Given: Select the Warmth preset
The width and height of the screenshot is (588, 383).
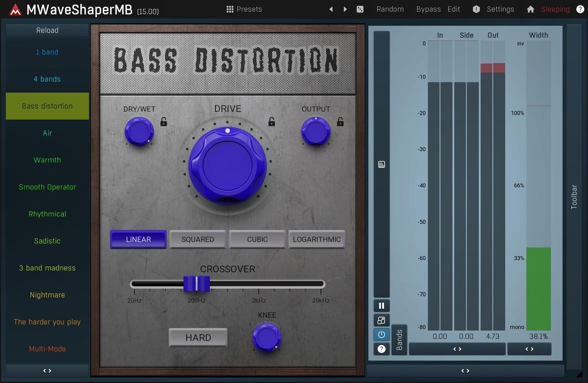Looking at the screenshot, I should (x=48, y=160).
